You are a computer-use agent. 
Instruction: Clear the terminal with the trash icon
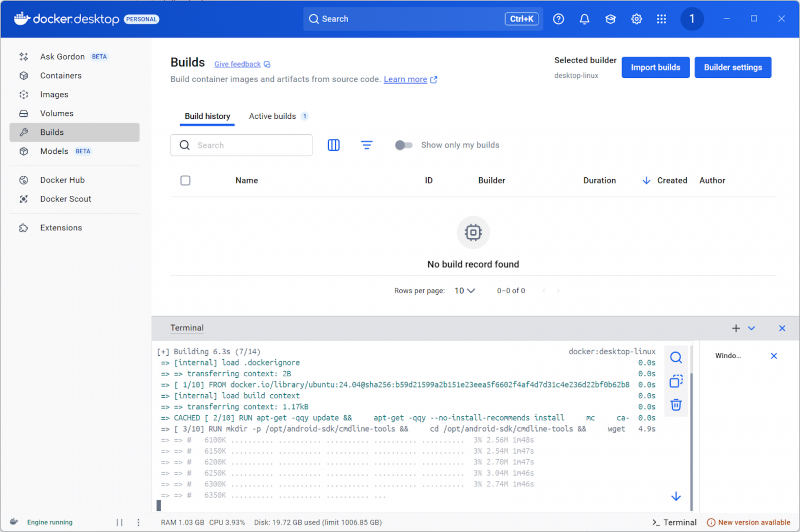pyautogui.click(x=676, y=405)
